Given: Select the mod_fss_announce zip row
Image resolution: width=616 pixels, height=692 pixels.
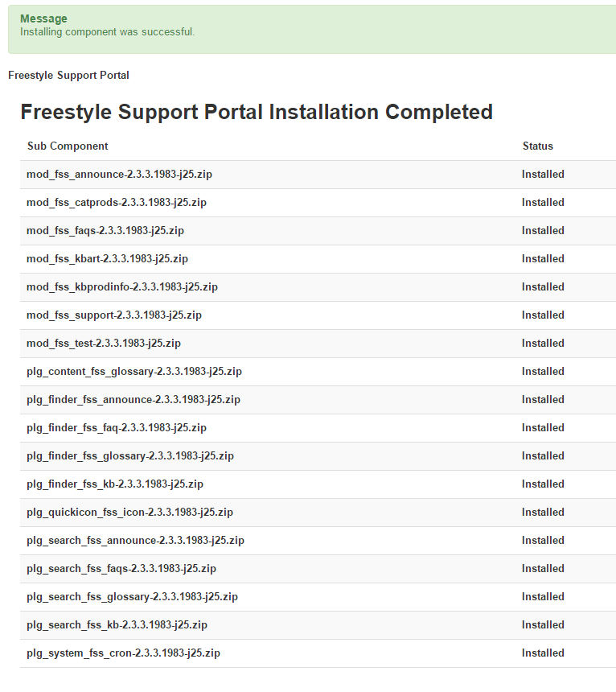Looking at the screenshot, I should (x=125, y=175).
